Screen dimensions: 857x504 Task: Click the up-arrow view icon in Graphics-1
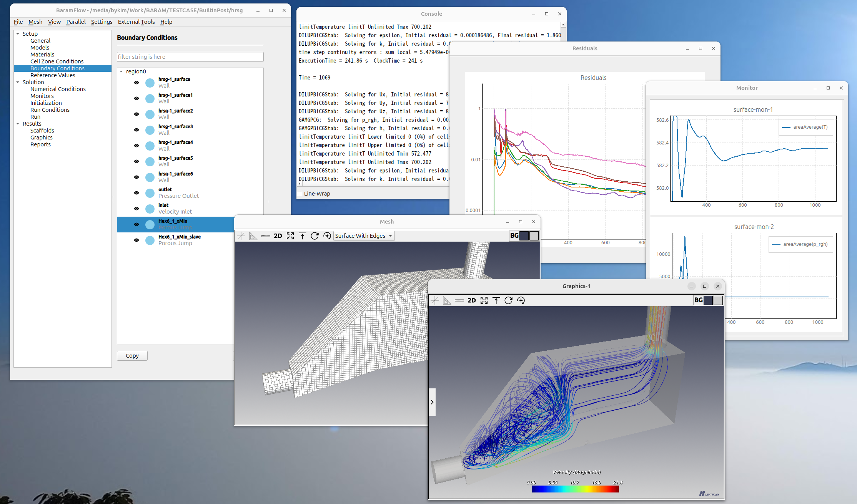tap(496, 300)
